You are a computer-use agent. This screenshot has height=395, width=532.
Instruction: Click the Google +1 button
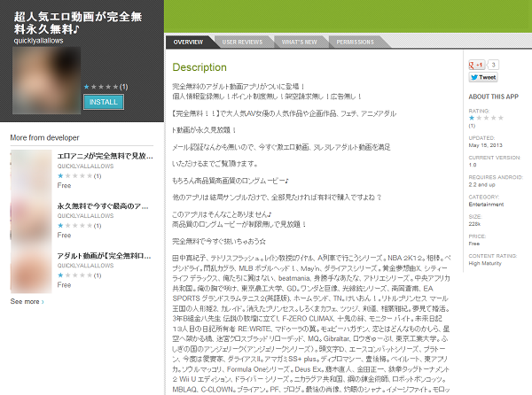point(477,65)
